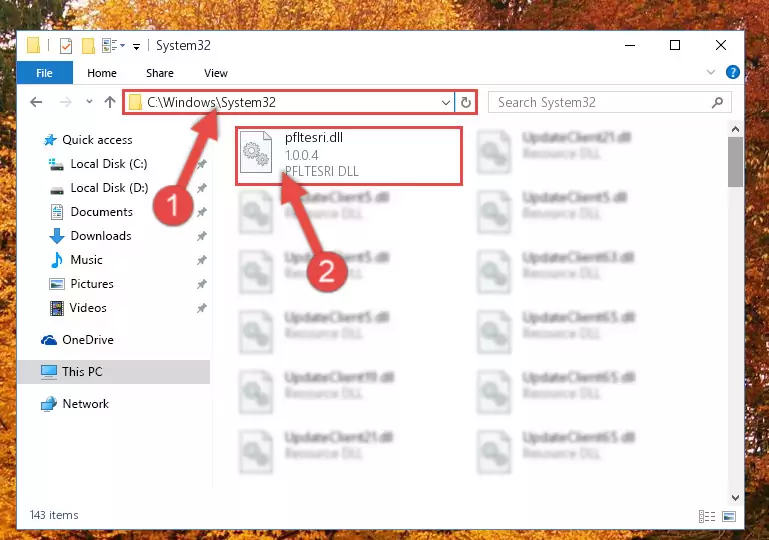Click the New folder icon in title bar
This screenshot has width=769, height=540.
point(88,46)
